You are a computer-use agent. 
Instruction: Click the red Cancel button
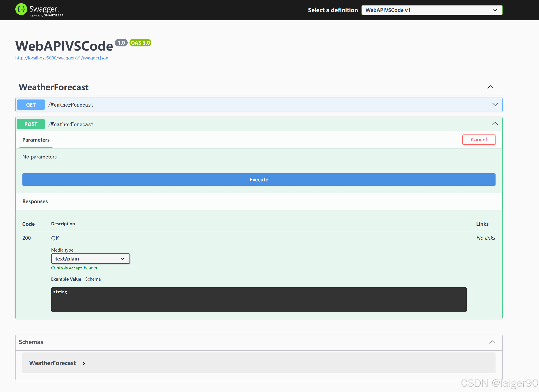(x=479, y=140)
